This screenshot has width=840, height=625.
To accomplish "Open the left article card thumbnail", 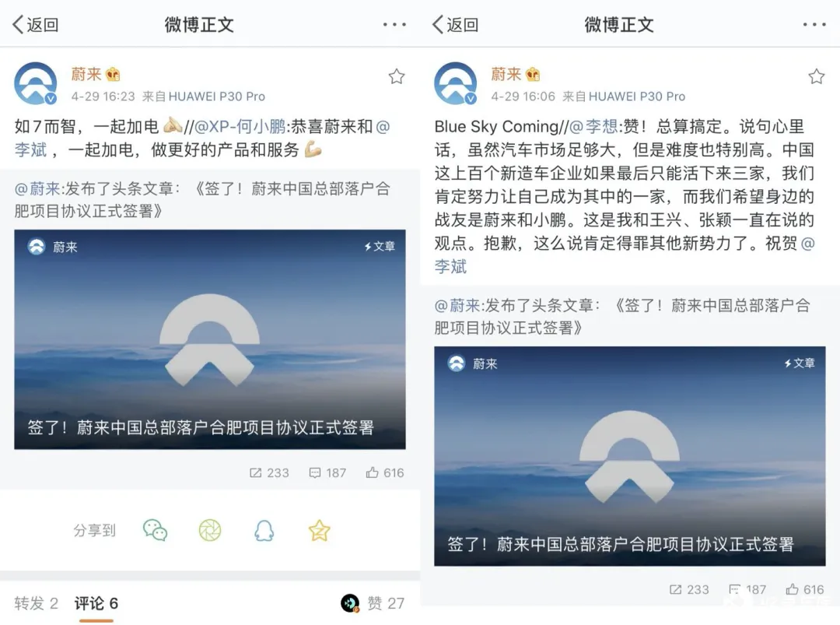I will [210, 339].
